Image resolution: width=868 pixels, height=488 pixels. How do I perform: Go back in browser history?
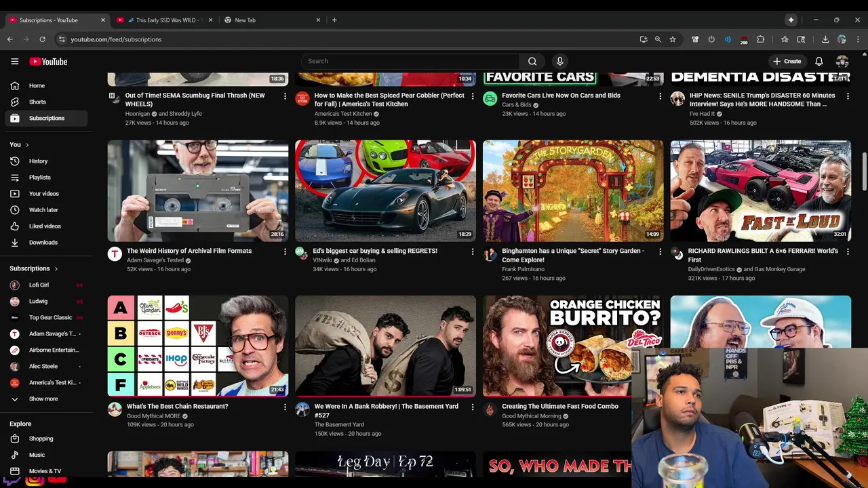(10, 39)
